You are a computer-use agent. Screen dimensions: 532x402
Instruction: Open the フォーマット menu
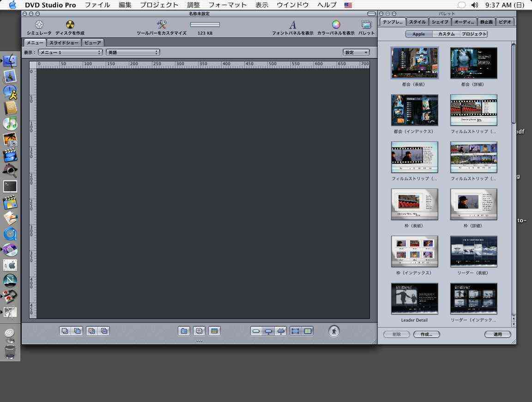[x=228, y=5]
